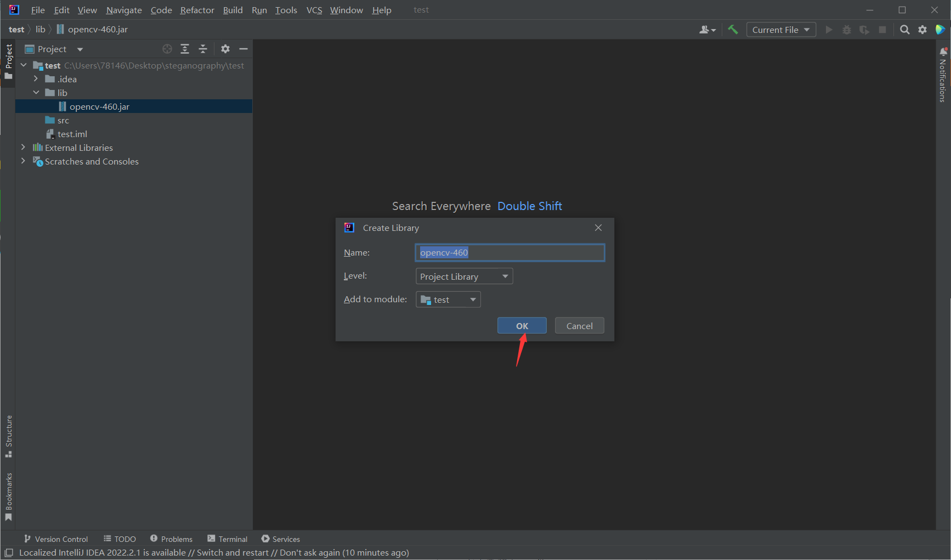Click the library Name input field
This screenshot has height=560, width=951.
point(510,252)
